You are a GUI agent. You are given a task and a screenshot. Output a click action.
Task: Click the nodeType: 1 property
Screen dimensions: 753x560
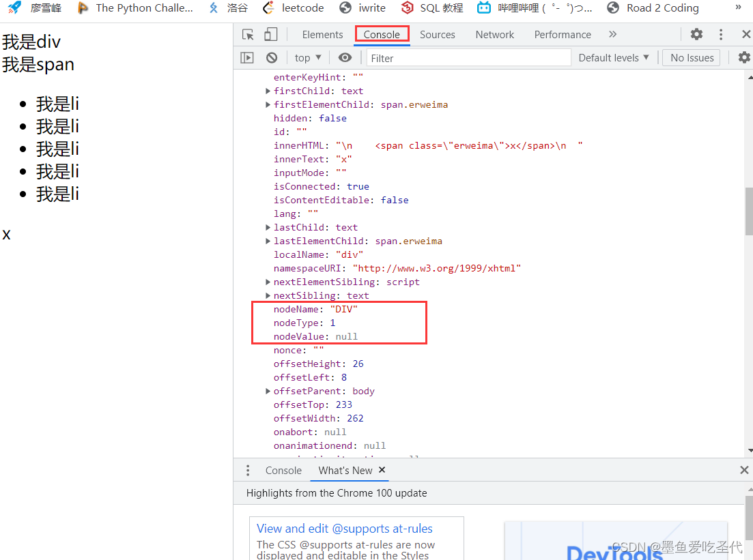[x=304, y=323]
